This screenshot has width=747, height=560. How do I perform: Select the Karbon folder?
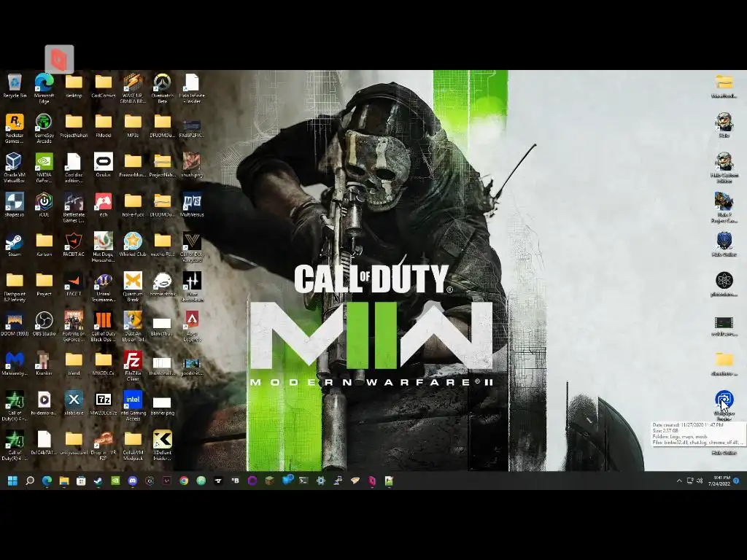point(44,244)
